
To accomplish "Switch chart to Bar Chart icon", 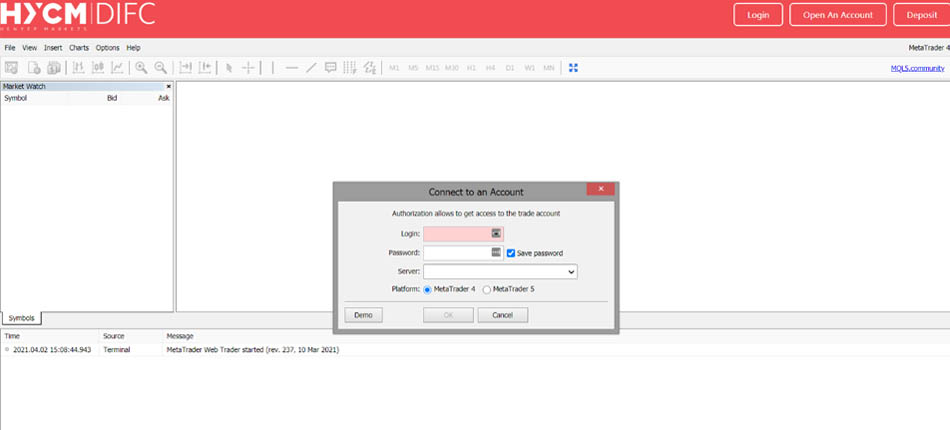I will click(x=78, y=68).
